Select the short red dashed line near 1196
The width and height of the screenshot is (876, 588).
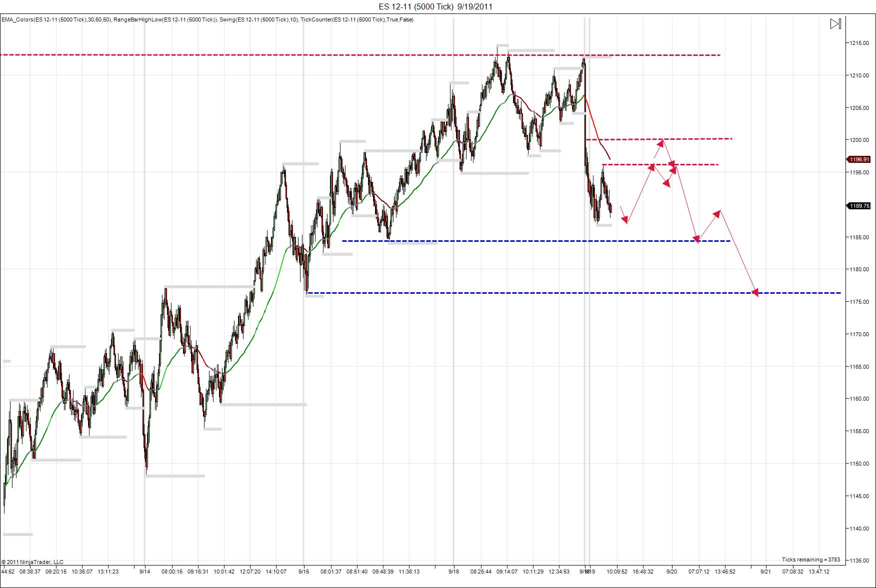660,164
